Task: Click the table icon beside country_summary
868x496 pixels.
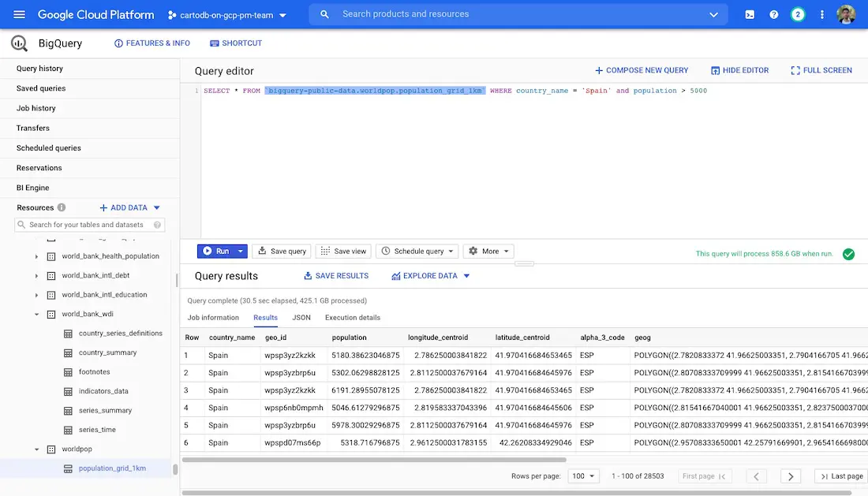Action: click(x=68, y=352)
